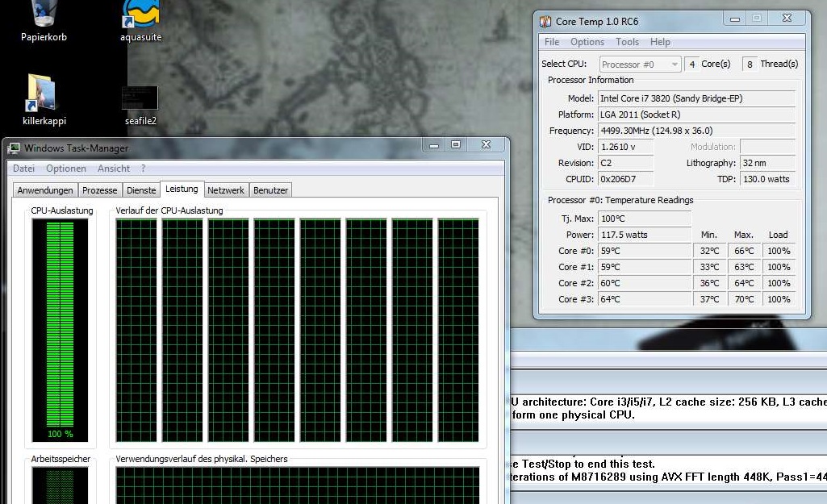Launch the aquasuite desktop shortcut
The width and height of the screenshot is (827, 504).
point(140,20)
